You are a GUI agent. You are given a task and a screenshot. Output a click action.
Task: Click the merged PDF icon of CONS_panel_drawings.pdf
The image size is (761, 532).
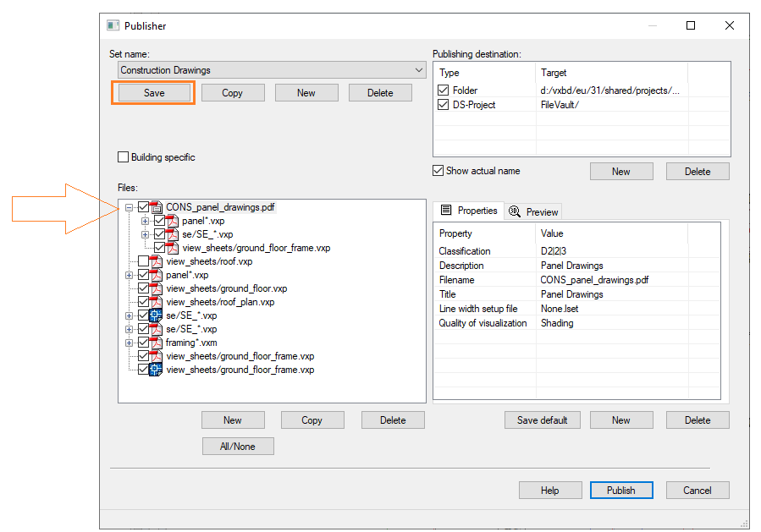click(x=157, y=207)
